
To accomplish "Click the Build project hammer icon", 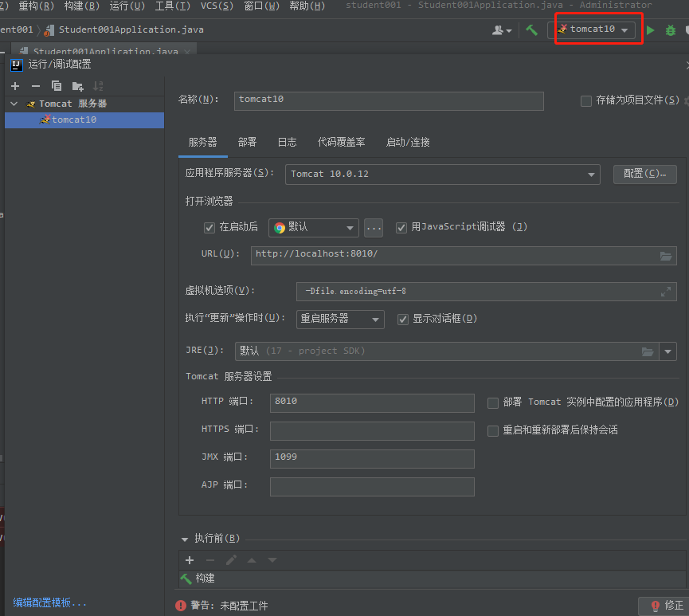I will pos(532,30).
